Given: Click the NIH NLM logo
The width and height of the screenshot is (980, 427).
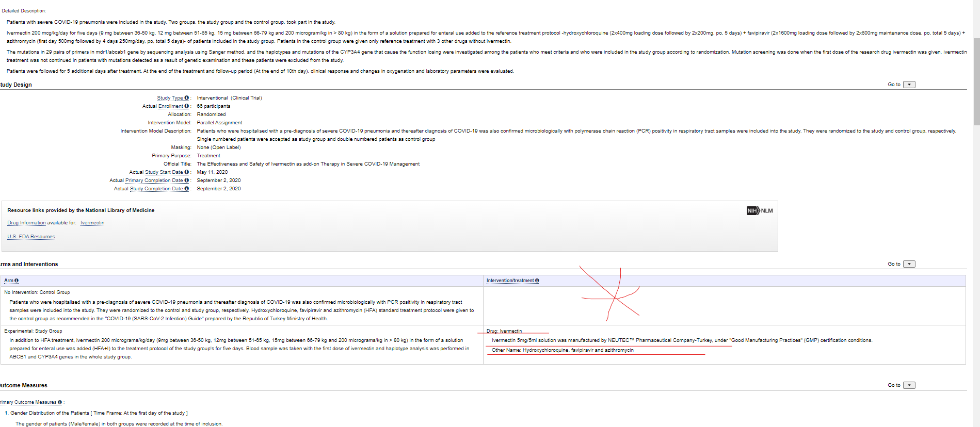Looking at the screenshot, I should pyautogui.click(x=760, y=210).
